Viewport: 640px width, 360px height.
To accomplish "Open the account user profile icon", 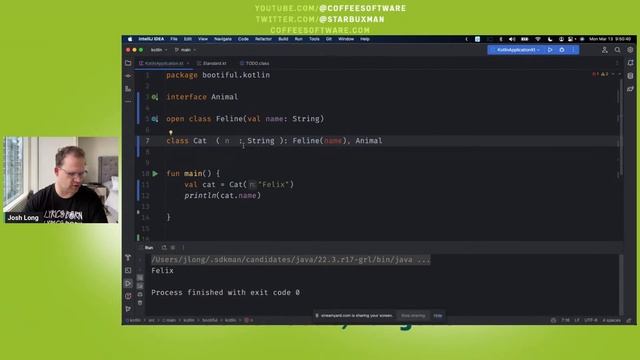I will coord(604,50).
